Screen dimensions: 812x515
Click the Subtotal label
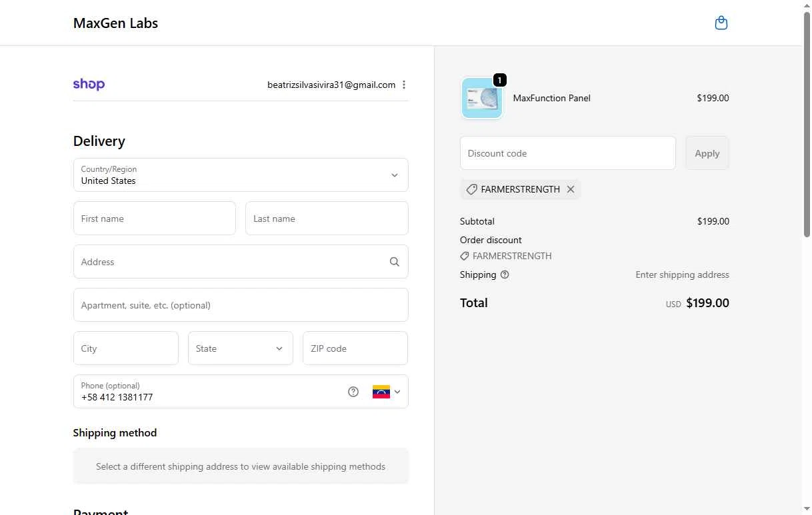pyautogui.click(x=477, y=221)
